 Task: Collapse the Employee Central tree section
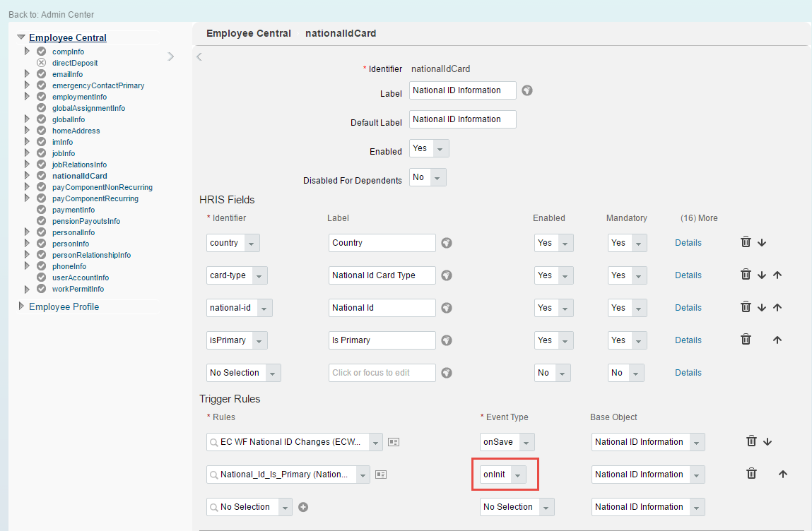click(21, 37)
